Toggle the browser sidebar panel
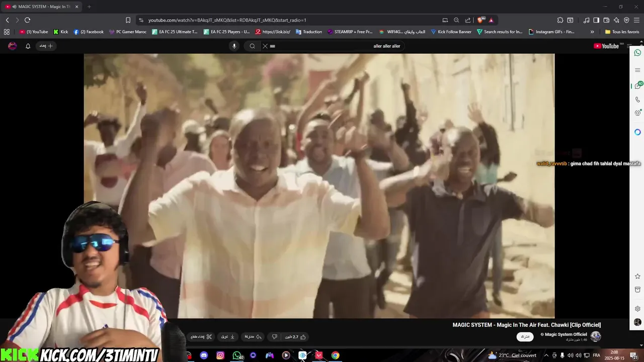The height and width of the screenshot is (362, 644). (x=596, y=20)
